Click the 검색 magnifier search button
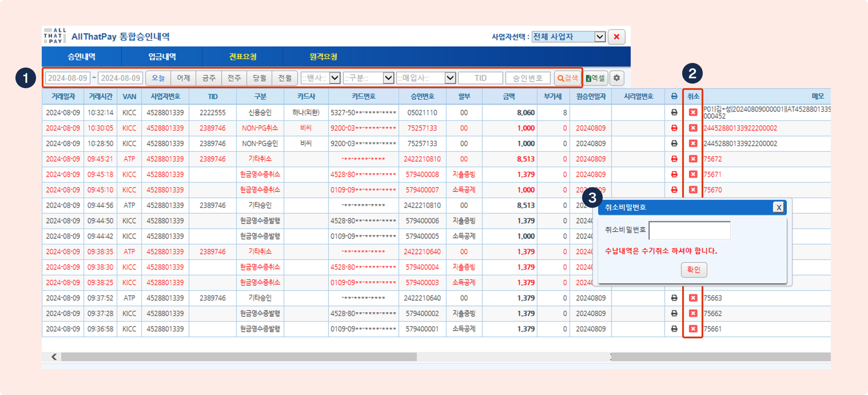 tap(568, 78)
